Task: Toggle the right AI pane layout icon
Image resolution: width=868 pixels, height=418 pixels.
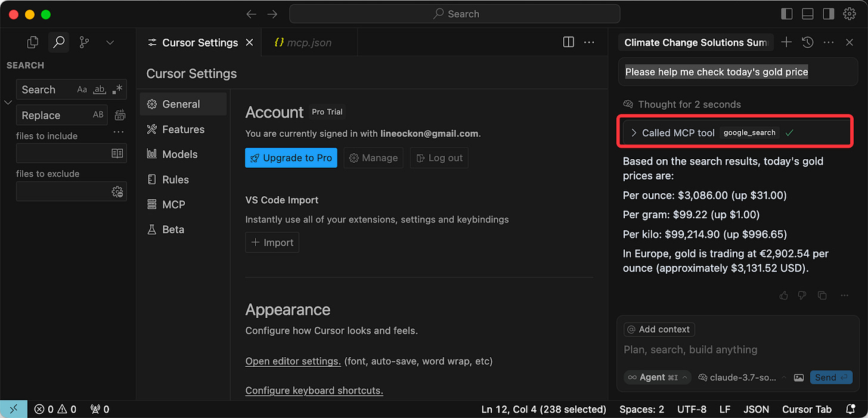Action: pos(828,14)
